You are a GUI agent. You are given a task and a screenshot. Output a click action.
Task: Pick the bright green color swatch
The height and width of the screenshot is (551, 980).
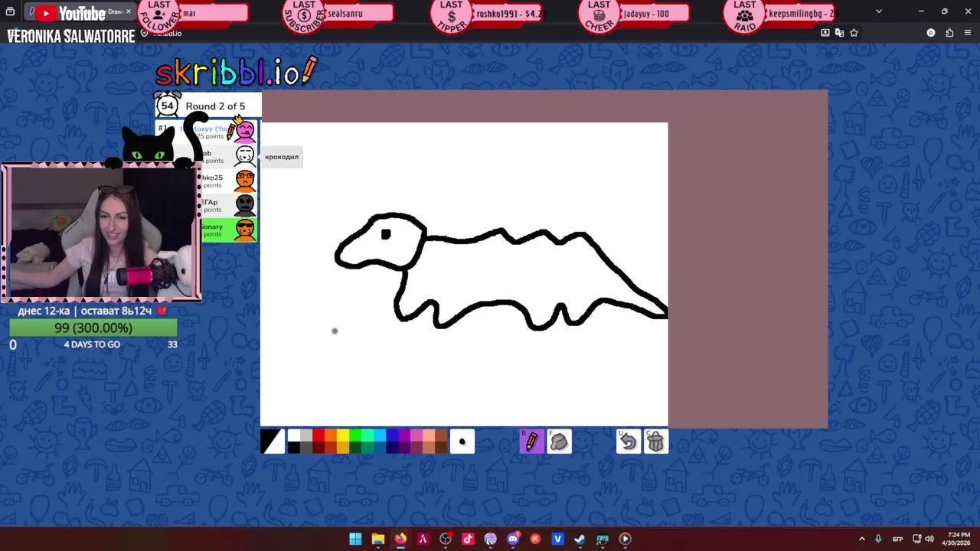pyautogui.click(x=355, y=435)
